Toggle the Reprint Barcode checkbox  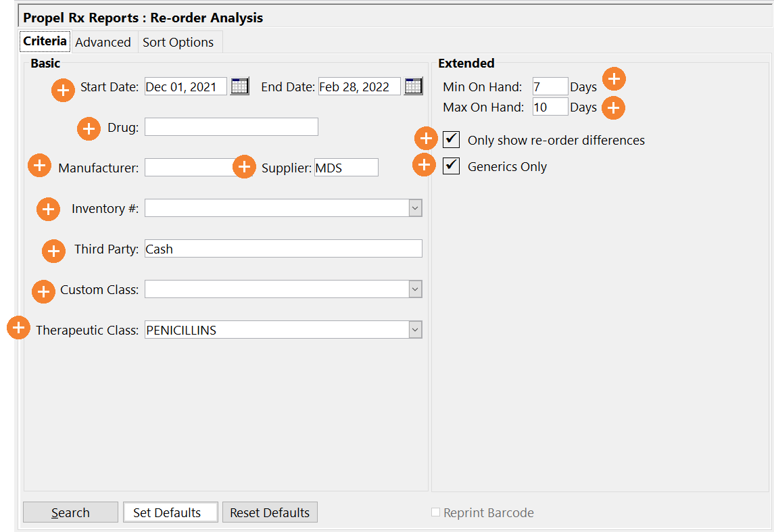coord(436,512)
